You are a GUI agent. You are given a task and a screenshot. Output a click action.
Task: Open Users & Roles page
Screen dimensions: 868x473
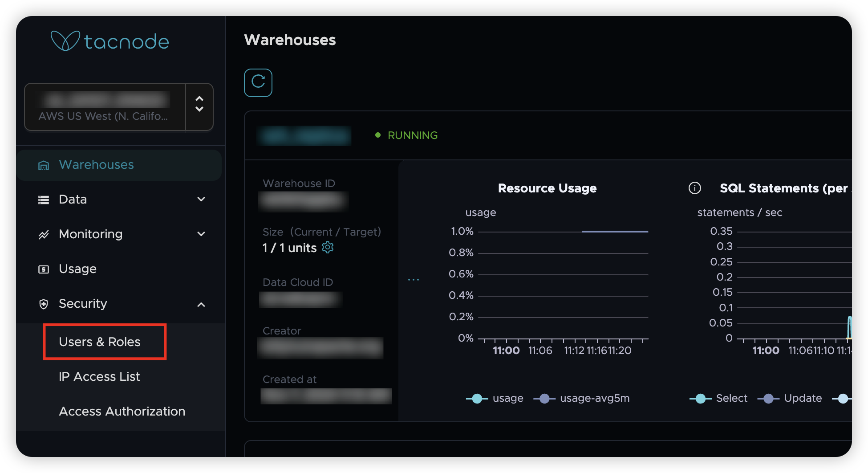pyautogui.click(x=100, y=342)
